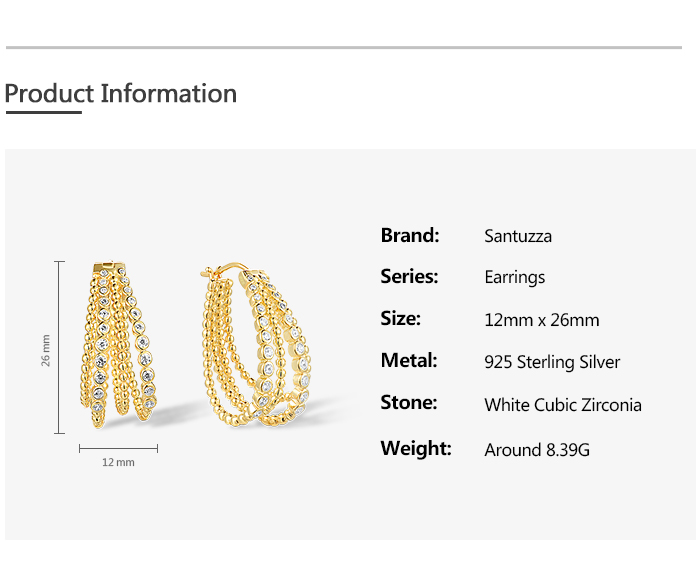Click the Santuzza brand name

tap(518, 237)
